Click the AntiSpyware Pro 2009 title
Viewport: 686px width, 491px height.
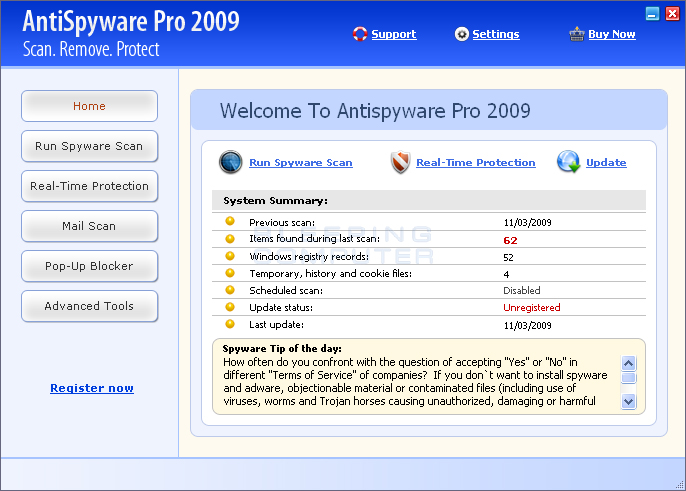pyautogui.click(x=131, y=21)
